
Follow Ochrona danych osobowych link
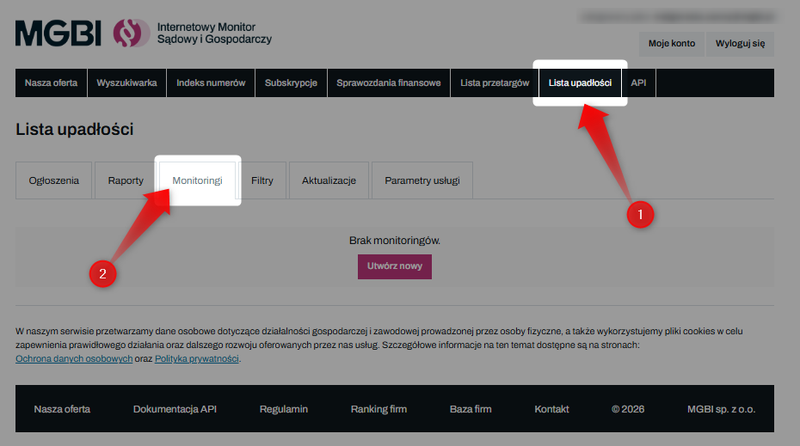click(74, 358)
